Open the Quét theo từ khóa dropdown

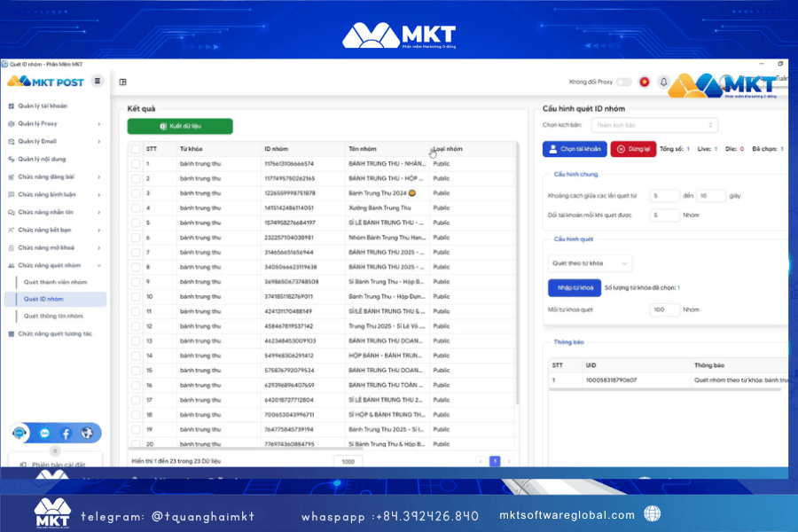[x=590, y=263]
